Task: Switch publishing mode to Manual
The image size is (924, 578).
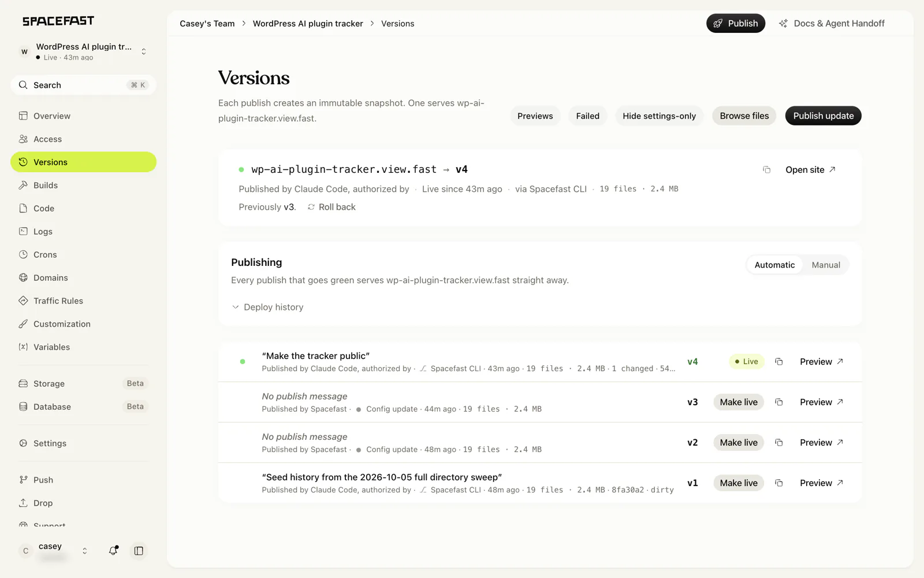Action: coord(826,265)
